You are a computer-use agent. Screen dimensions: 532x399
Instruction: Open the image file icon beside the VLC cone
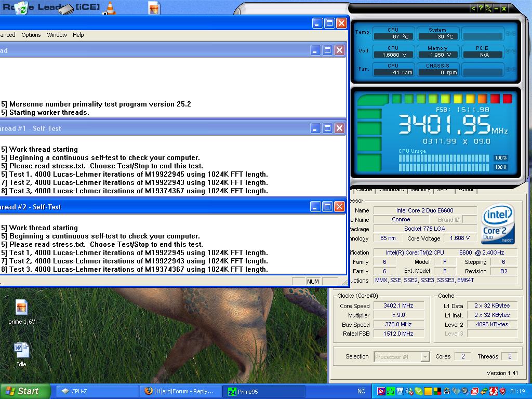[x=154, y=8]
